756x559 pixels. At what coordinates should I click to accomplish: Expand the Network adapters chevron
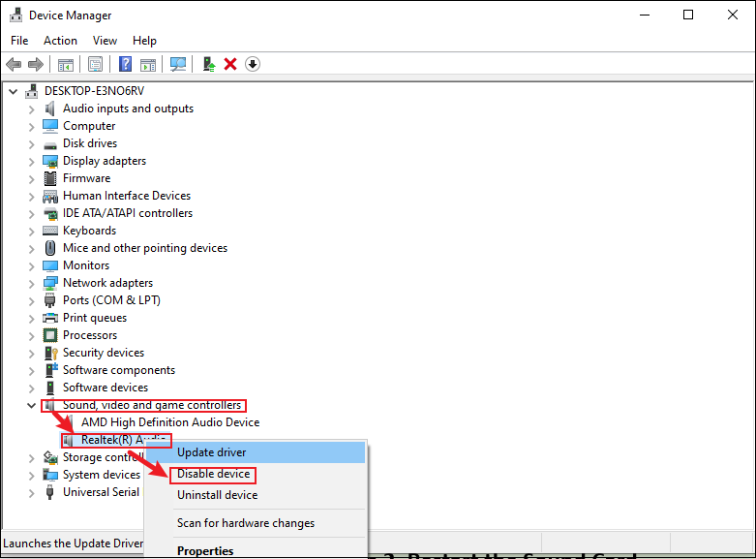(x=31, y=283)
